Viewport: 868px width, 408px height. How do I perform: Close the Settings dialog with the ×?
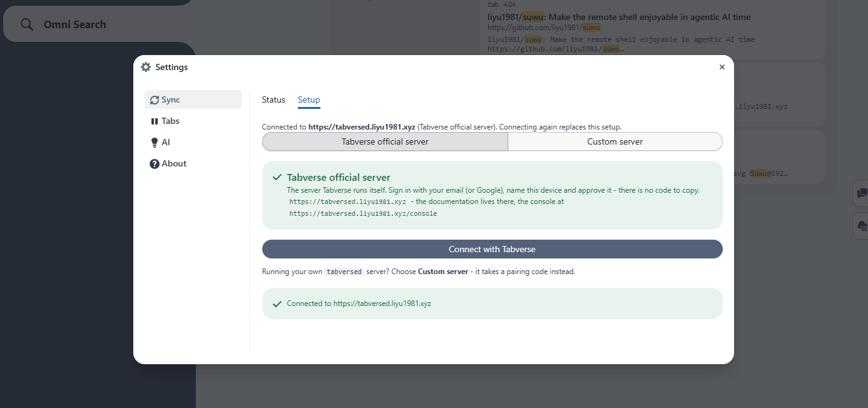coord(722,67)
